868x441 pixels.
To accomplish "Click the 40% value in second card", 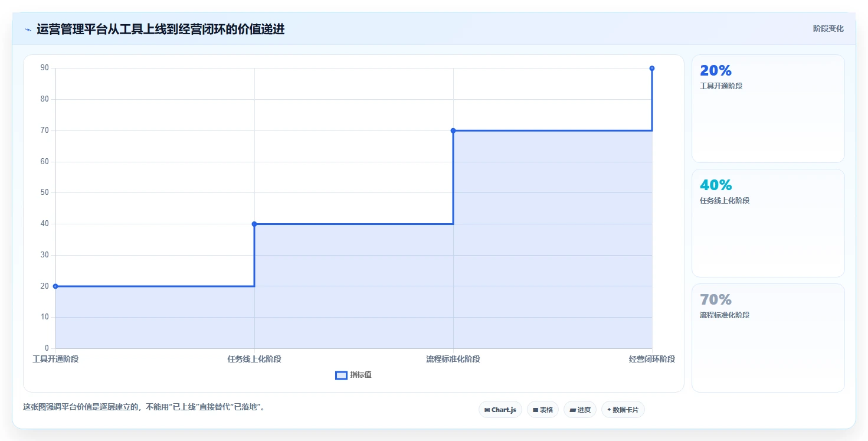I will tap(716, 185).
